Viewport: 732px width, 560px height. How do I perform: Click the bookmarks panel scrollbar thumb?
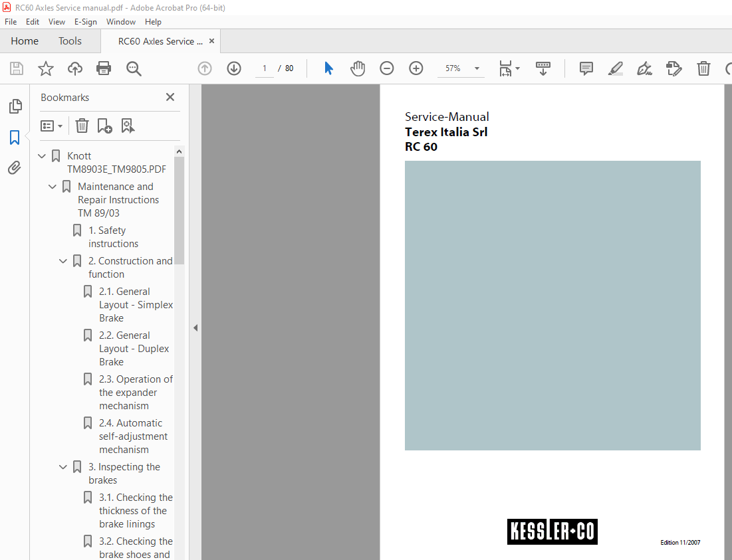pyautogui.click(x=180, y=211)
